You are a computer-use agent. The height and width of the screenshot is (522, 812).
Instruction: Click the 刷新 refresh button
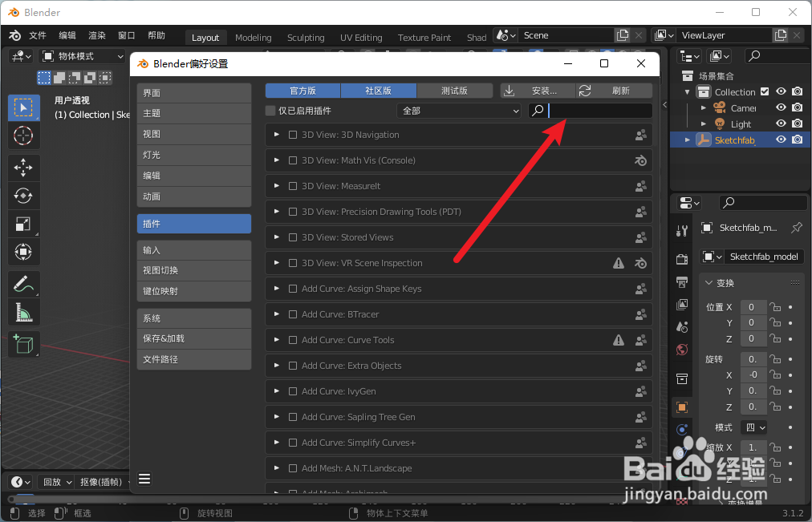point(614,91)
